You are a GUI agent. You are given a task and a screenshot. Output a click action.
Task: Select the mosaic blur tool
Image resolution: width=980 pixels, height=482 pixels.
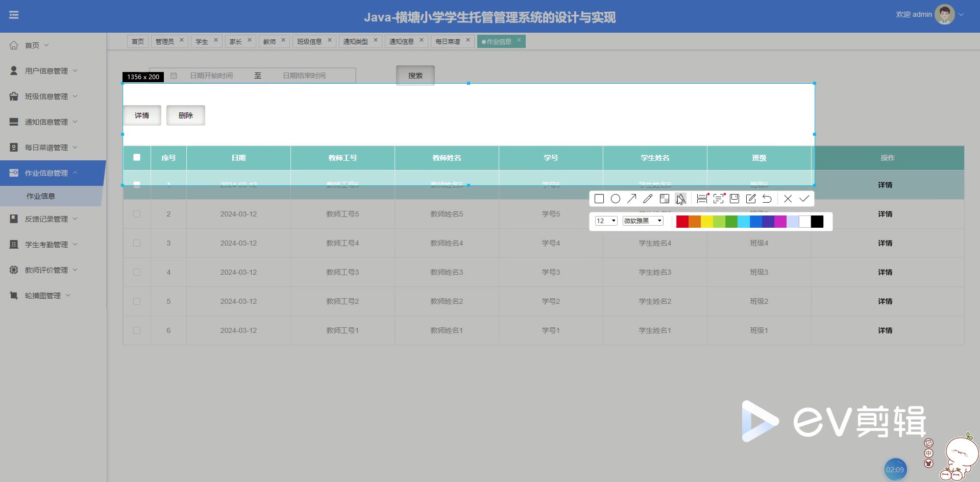[664, 199]
